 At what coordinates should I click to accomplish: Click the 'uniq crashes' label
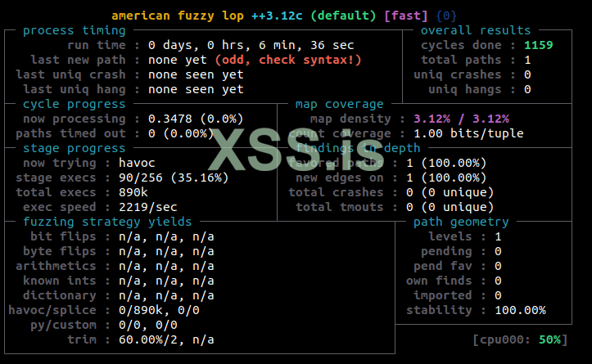457,74
